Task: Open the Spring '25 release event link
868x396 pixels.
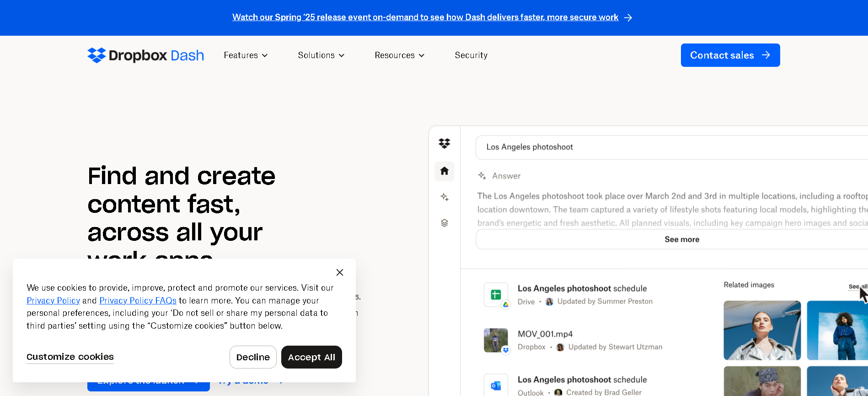Action: [425, 17]
